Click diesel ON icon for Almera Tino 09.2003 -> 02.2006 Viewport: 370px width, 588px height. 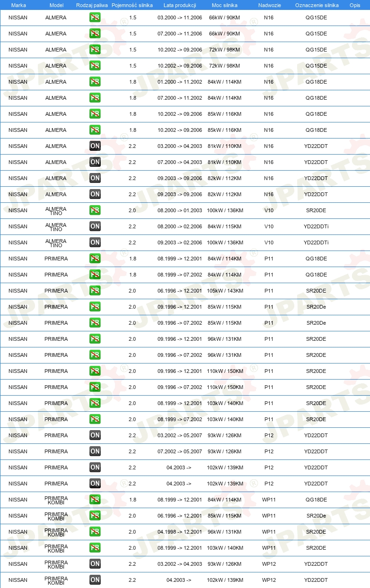pos(95,242)
